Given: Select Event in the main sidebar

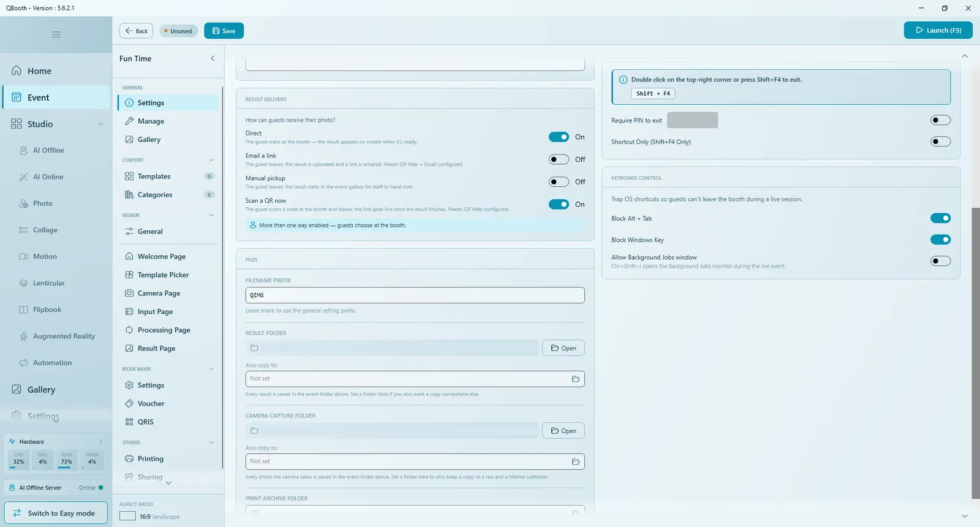Looking at the screenshot, I should [x=56, y=97].
